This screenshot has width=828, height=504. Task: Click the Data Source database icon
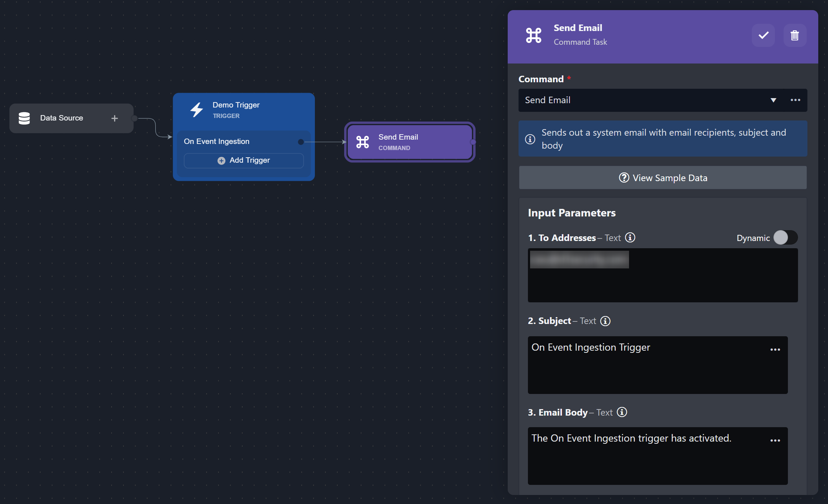coord(24,118)
